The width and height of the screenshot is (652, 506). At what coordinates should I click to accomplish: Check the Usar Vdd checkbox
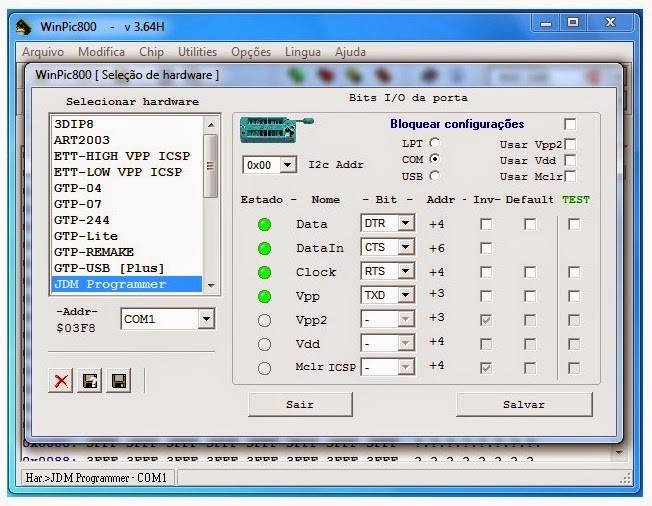(570, 160)
